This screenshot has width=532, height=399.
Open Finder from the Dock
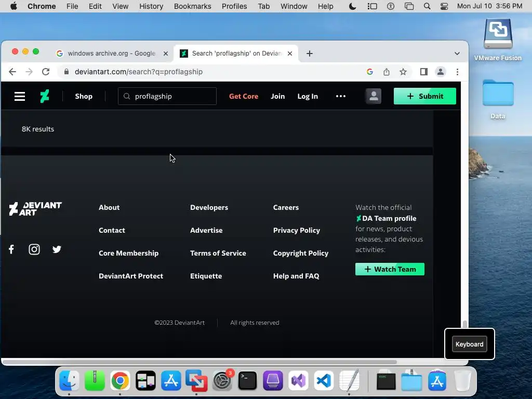69,381
